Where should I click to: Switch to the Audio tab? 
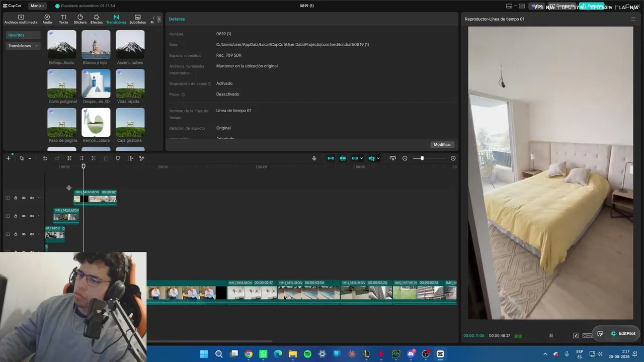[x=47, y=19]
